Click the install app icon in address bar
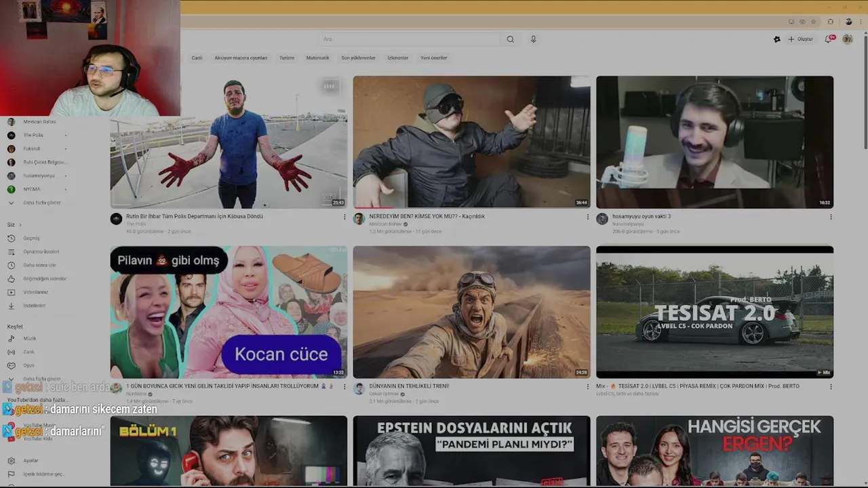 tap(791, 22)
